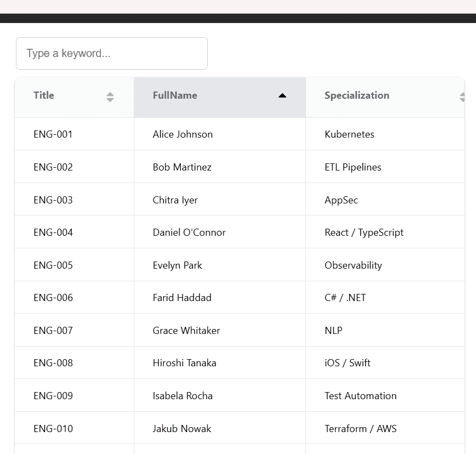This screenshot has width=476, height=454.
Task: Click the name Alice Johnson
Action: pyautogui.click(x=183, y=134)
